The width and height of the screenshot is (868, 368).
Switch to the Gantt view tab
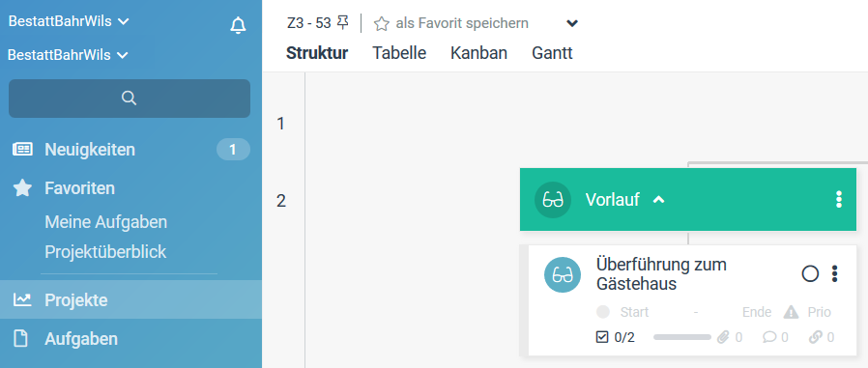tap(552, 53)
